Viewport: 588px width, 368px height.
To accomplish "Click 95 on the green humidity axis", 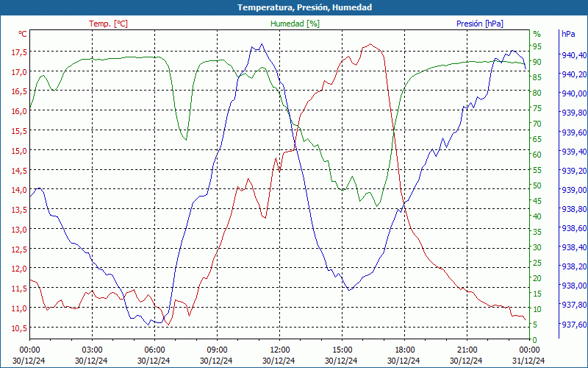I will tap(537, 46).
